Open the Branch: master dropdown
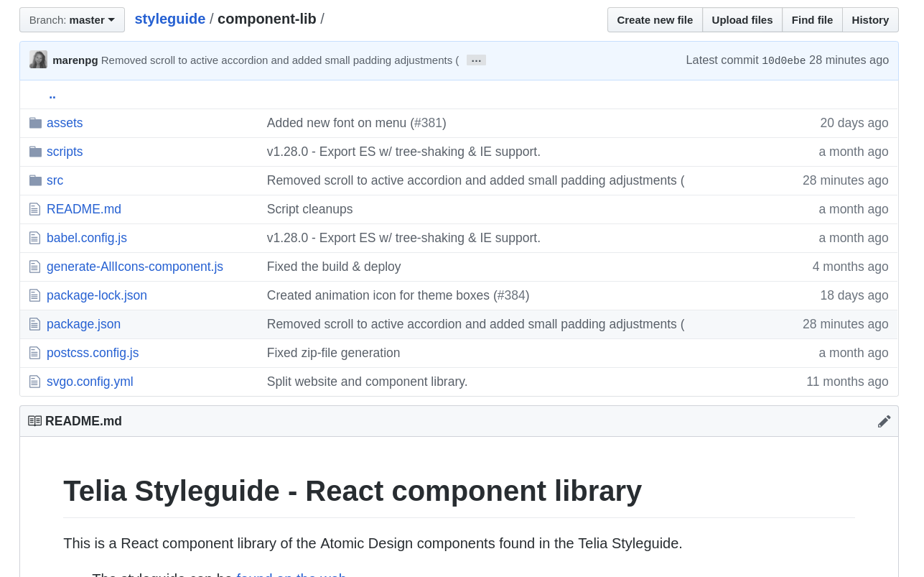The image size is (924, 577). click(x=72, y=20)
